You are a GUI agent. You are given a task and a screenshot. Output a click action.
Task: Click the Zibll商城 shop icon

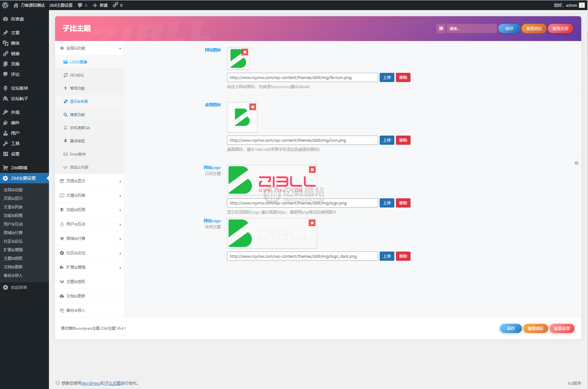[6, 167]
